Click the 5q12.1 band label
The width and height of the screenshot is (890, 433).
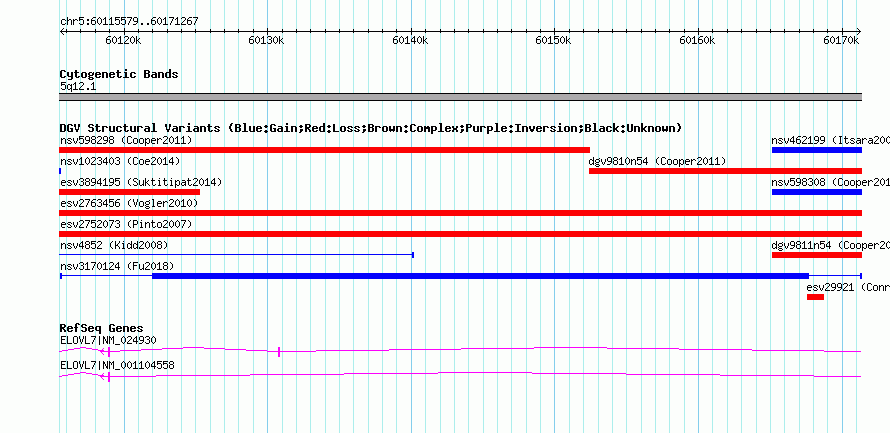[x=79, y=86]
